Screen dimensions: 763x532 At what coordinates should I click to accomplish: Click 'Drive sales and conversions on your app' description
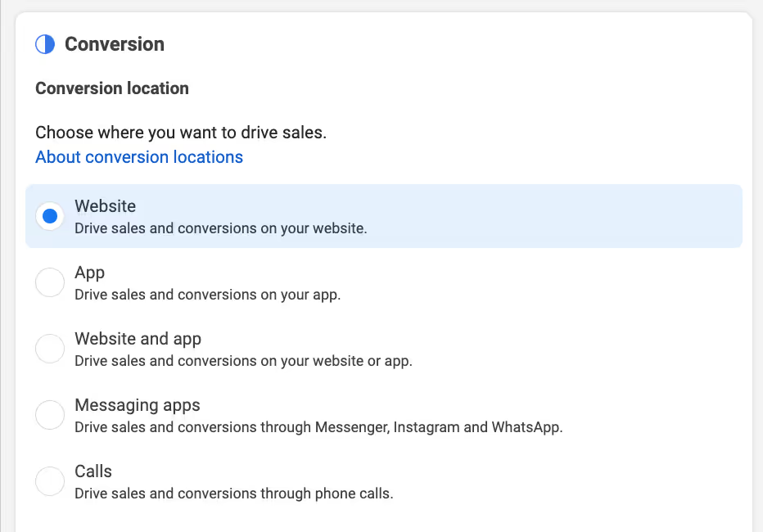207,295
